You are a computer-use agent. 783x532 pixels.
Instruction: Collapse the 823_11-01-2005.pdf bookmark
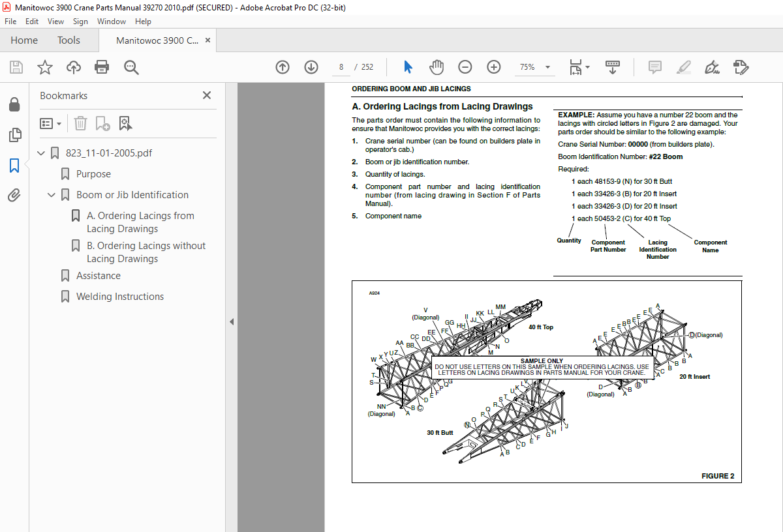[x=42, y=153]
